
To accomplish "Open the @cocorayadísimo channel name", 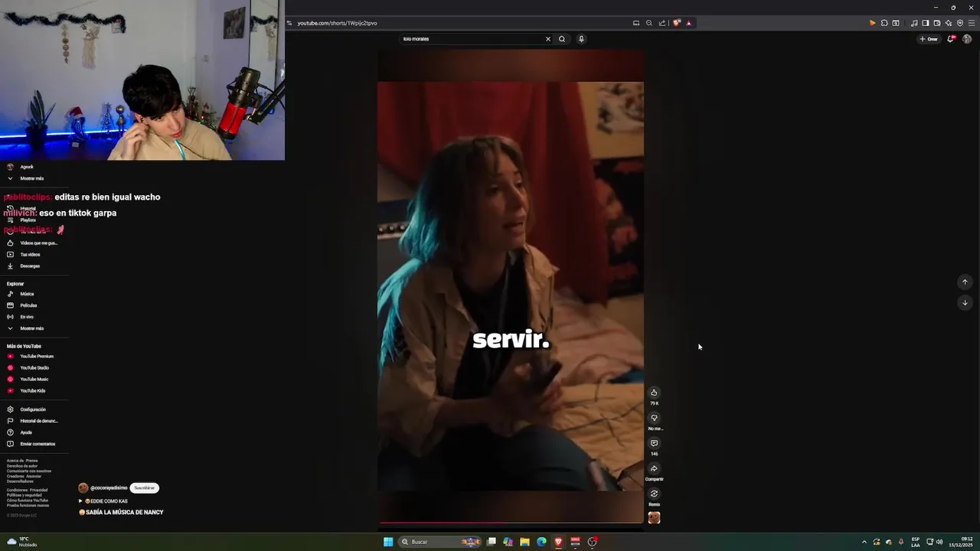I will [109, 487].
